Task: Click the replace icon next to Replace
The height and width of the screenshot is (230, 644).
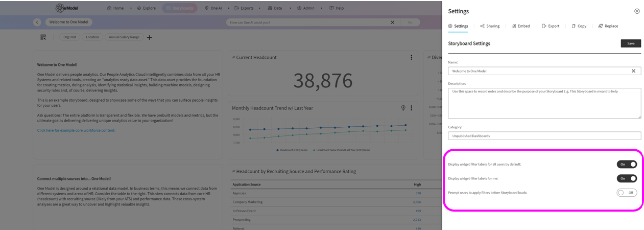Action: tap(601, 26)
